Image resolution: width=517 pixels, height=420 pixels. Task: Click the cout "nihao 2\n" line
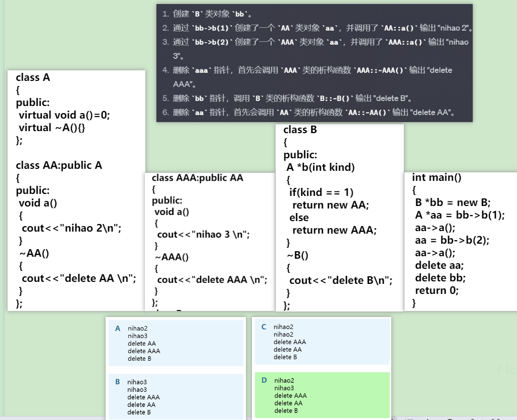pyautogui.click(x=71, y=228)
